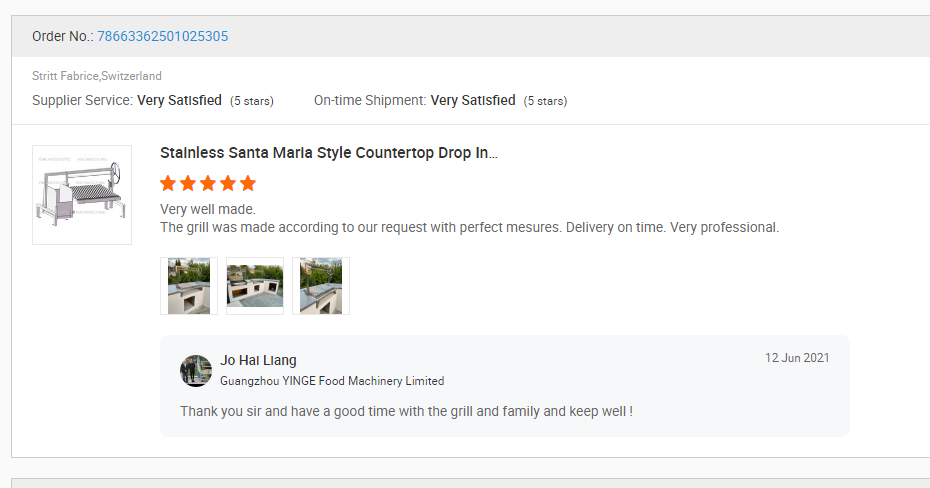Screen dimensions: 930x488
Task: Click the "Very well made." review text
Action: [208, 209]
